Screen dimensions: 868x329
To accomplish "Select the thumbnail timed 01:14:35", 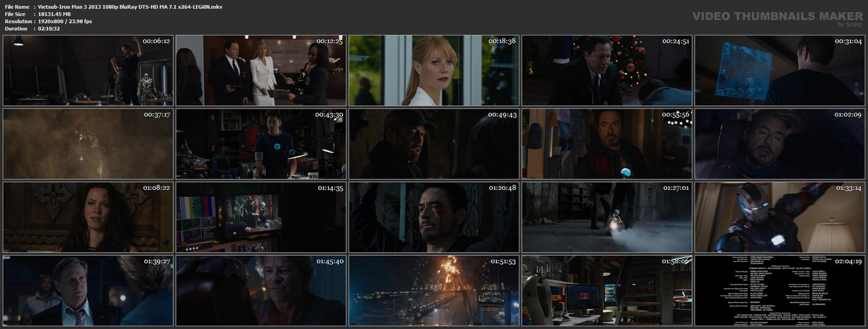I will (261, 217).
